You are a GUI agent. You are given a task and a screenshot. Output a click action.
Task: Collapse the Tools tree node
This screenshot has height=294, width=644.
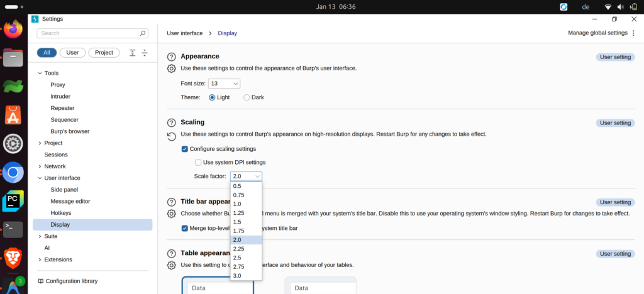[40, 73]
